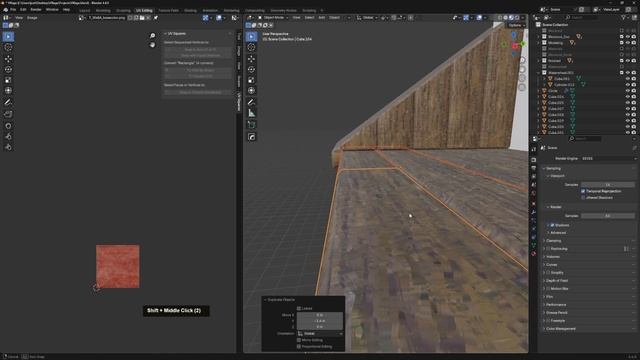Click the viewport Samples value field
640x360 pixels.
(x=608, y=184)
